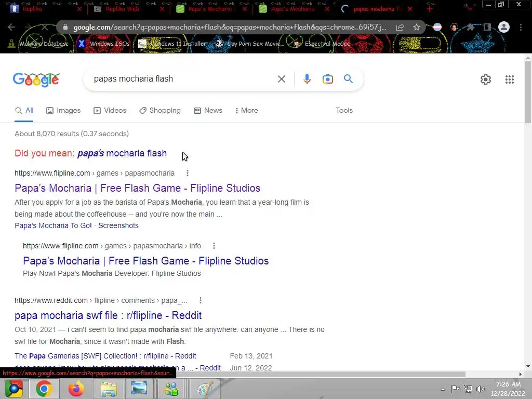Click suggested spelling papa's mocharia flash
532x399 pixels.
122,153
